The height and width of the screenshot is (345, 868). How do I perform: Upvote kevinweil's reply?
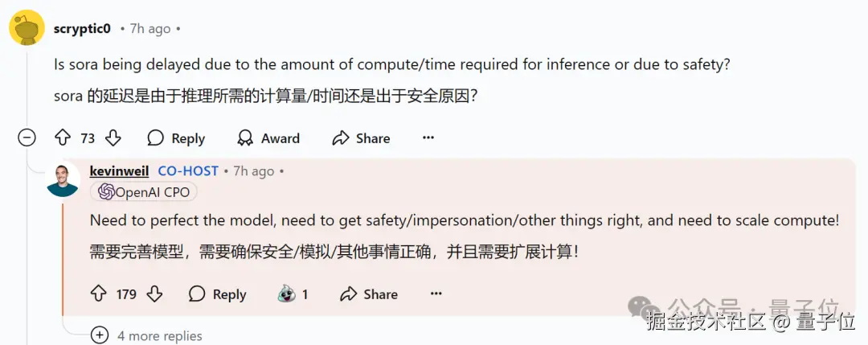99,294
